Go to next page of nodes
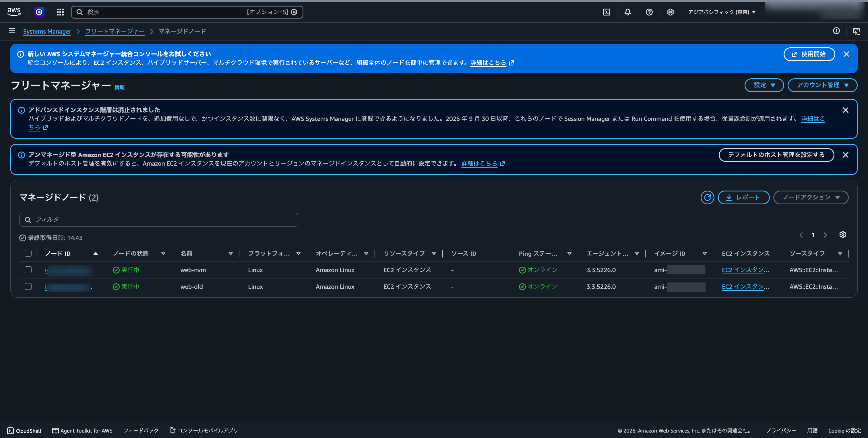This screenshot has width=868, height=438. (825, 235)
